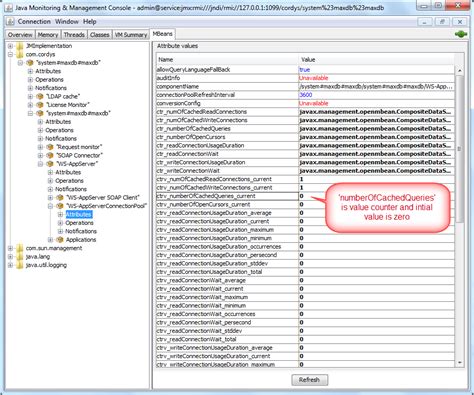Expand the com.sun.management node
Screen dimensions: 474x395
(x=10, y=248)
